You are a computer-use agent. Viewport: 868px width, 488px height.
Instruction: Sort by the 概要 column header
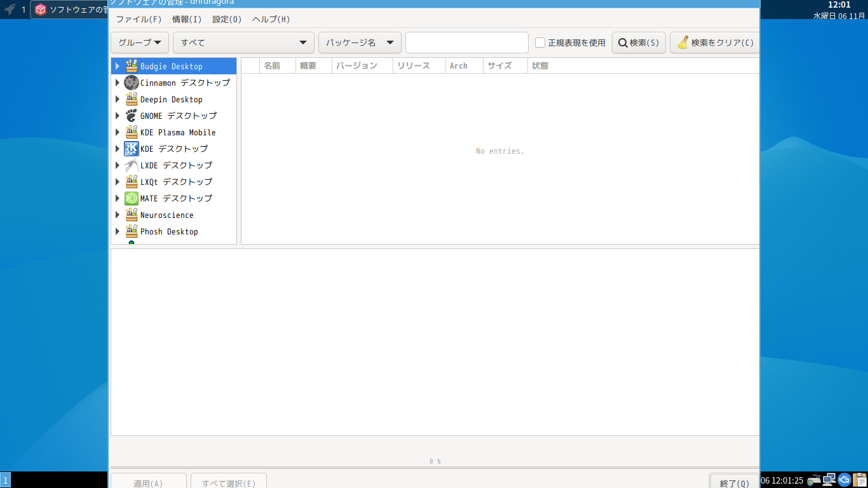point(314,65)
